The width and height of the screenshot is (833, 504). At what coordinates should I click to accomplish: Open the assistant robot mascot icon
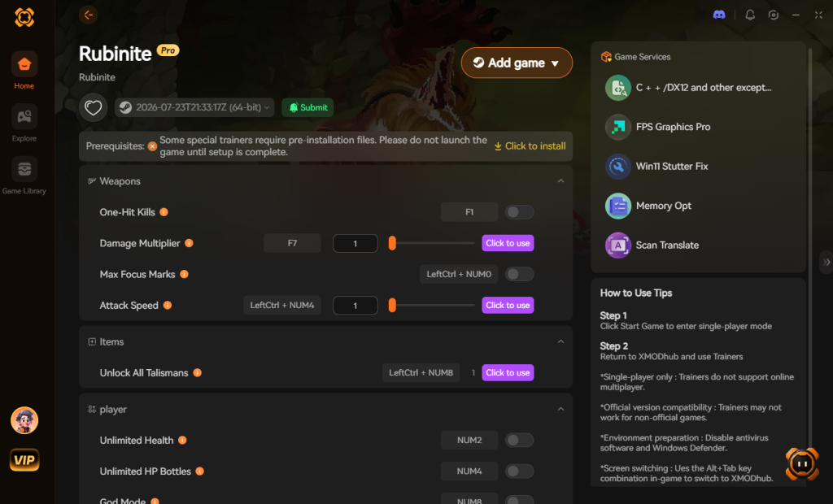pyautogui.click(x=802, y=464)
